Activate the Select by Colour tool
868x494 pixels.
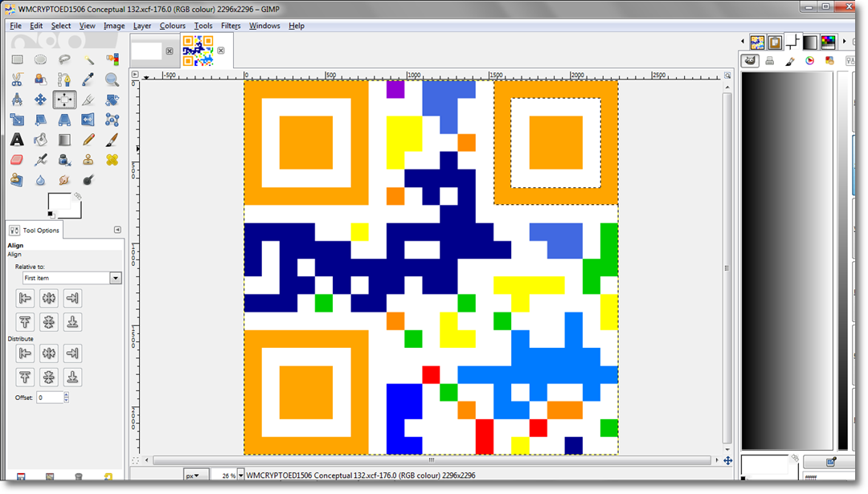tap(112, 59)
